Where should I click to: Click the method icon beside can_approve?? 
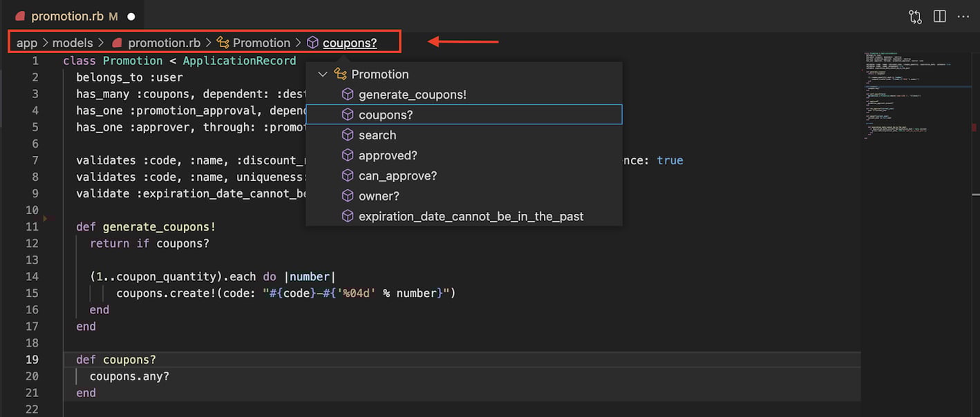point(348,175)
